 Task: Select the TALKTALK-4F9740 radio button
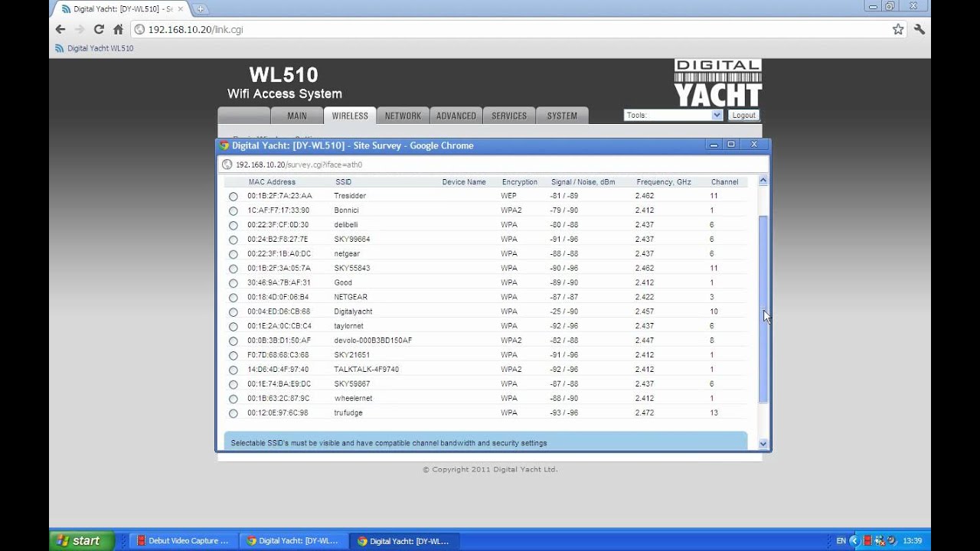[234, 370]
